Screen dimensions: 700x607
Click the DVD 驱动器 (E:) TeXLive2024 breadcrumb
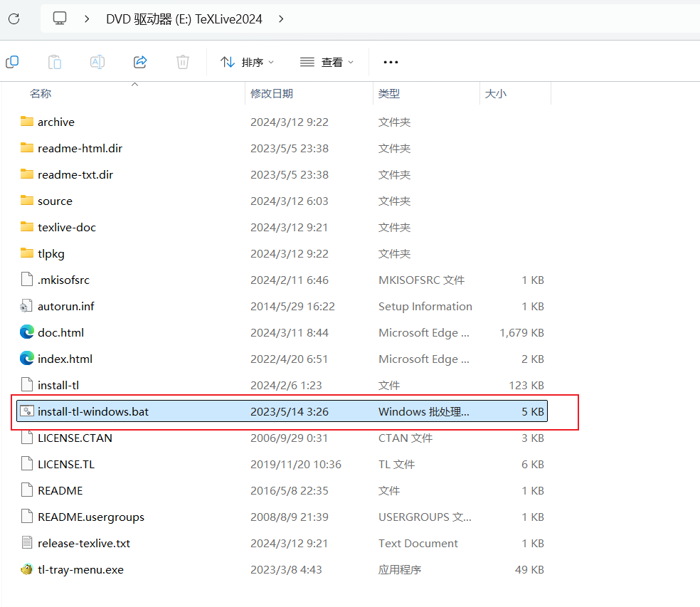click(184, 19)
